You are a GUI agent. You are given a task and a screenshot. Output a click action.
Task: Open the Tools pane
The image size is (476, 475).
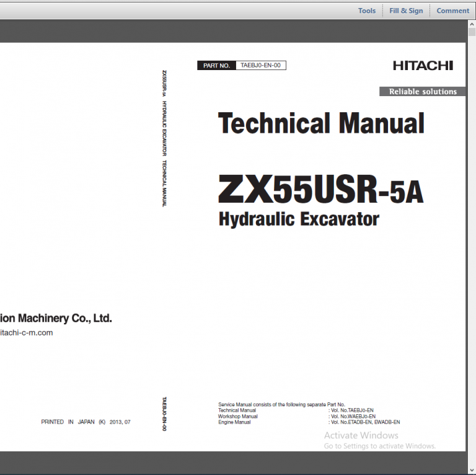367,11
